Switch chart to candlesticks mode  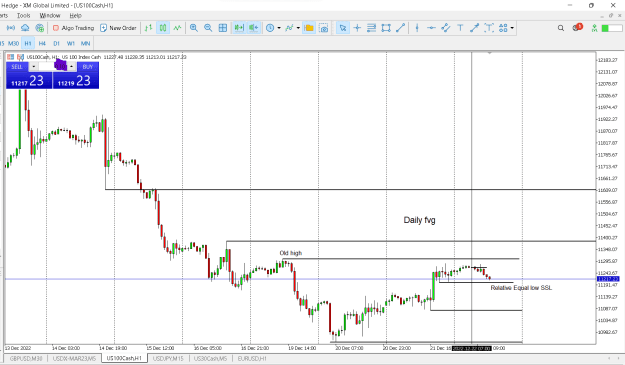(163, 28)
